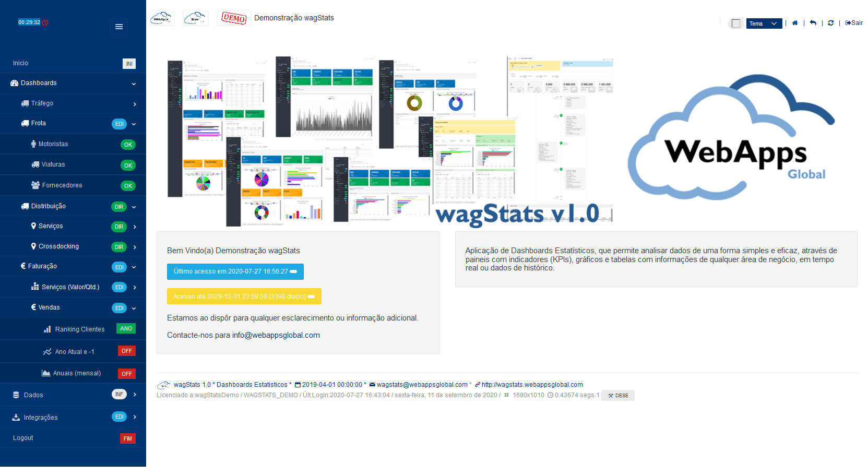Viewport: 868px width, 474px height.
Task: Click the clock icon beside load time
Action: pos(550,395)
